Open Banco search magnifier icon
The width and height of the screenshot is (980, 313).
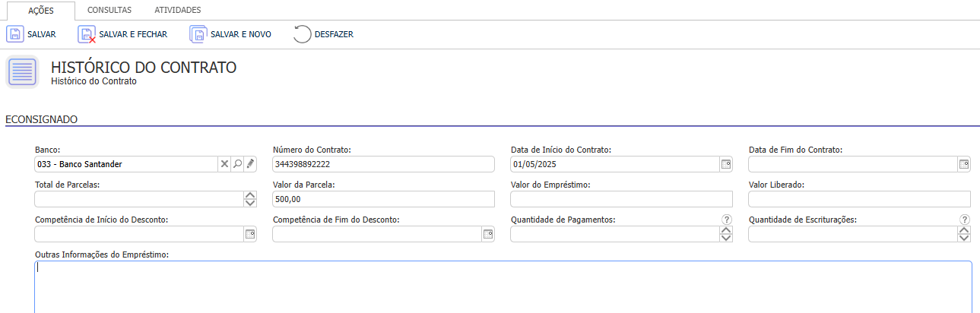tap(237, 163)
